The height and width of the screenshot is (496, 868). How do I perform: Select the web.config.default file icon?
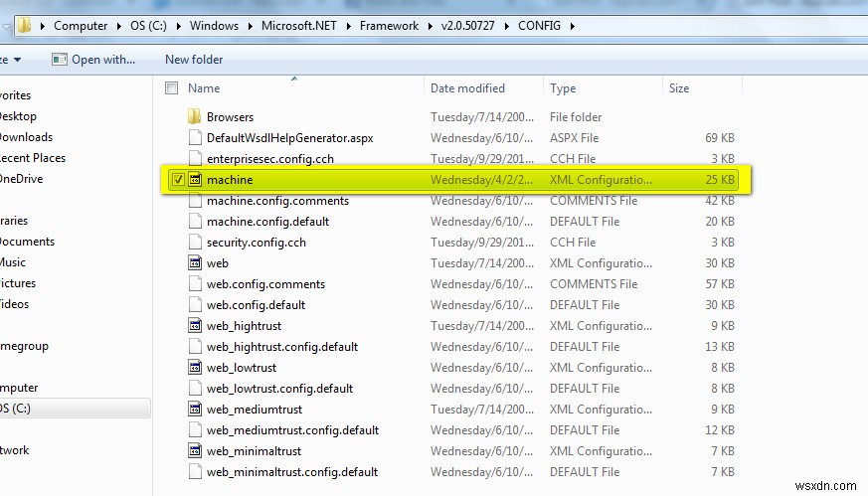click(195, 305)
